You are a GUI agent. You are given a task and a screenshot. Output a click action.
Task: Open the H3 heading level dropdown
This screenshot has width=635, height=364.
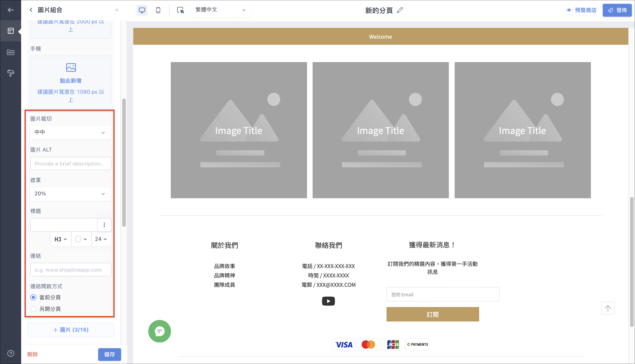61,239
